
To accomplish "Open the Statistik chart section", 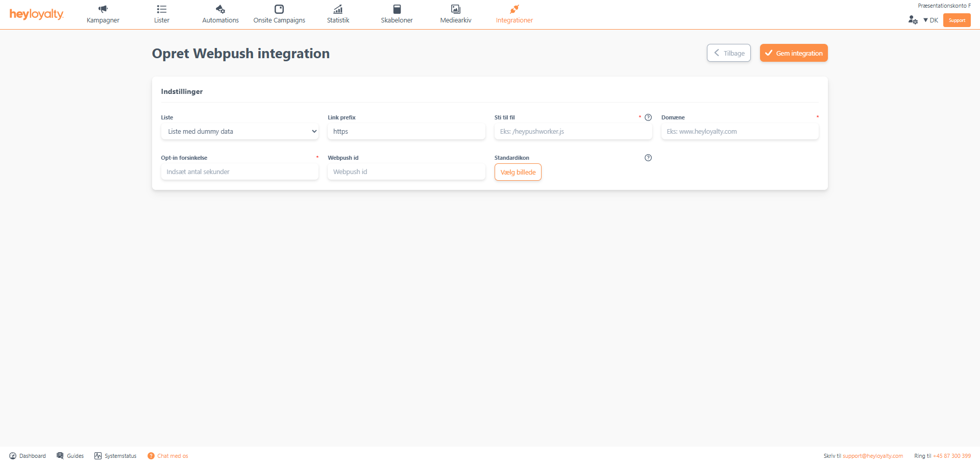I will tap(338, 14).
